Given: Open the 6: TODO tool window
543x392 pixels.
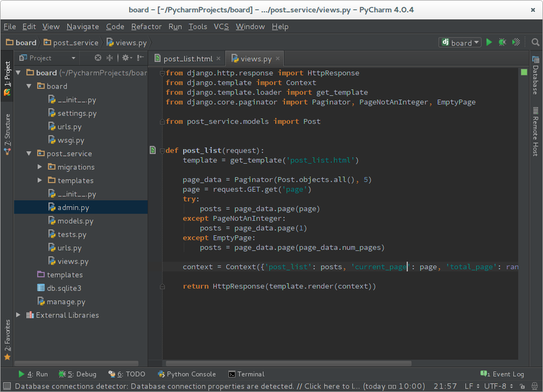Looking at the screenshot, I should pyautogui.click(x=127, y=374).
